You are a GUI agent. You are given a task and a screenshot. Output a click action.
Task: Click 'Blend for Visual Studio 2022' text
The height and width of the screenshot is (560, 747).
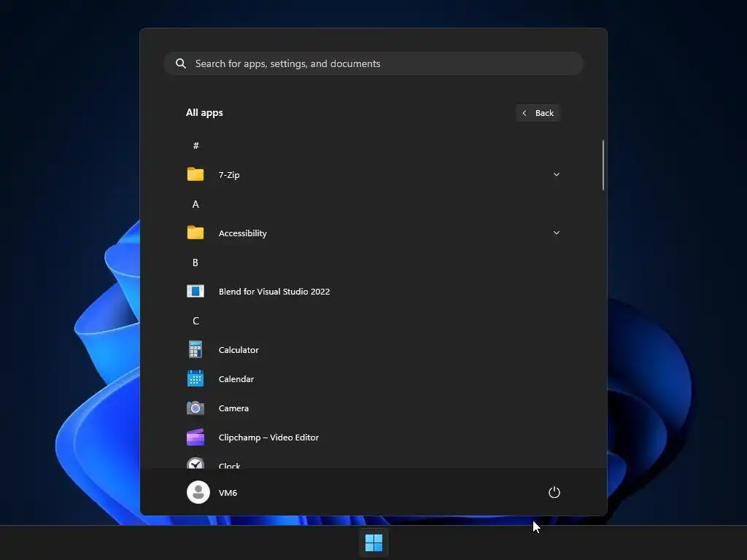coord(274,292)
